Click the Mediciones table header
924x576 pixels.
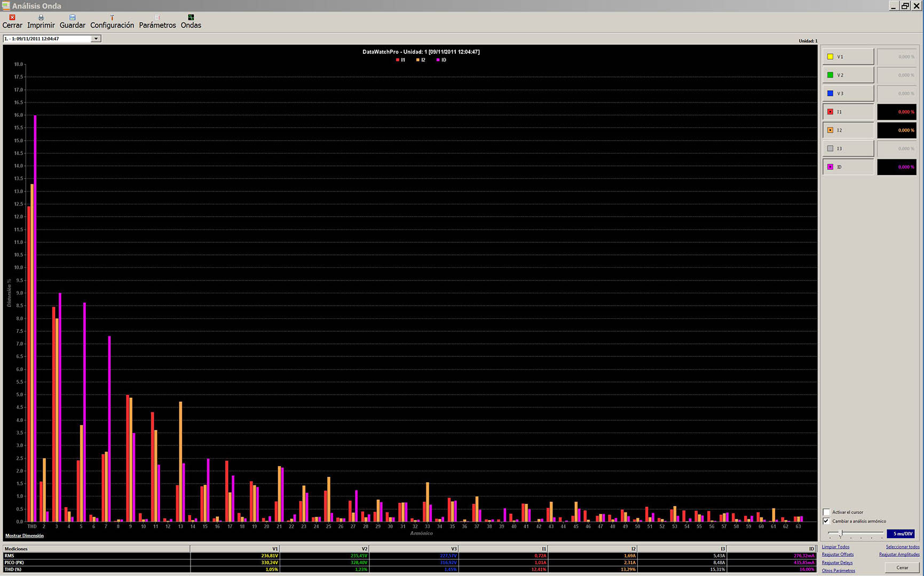96,548
